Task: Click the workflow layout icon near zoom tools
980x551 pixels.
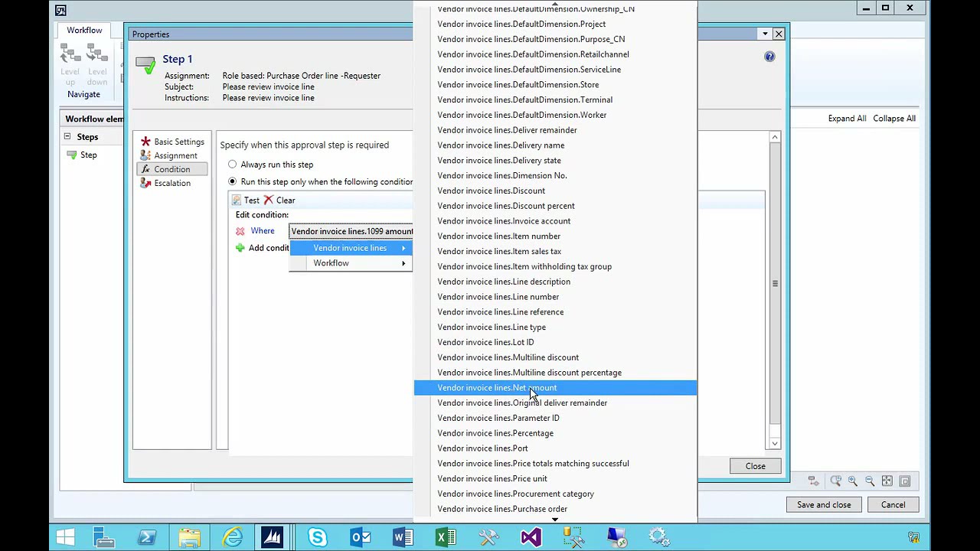Action: pos(813,481)
